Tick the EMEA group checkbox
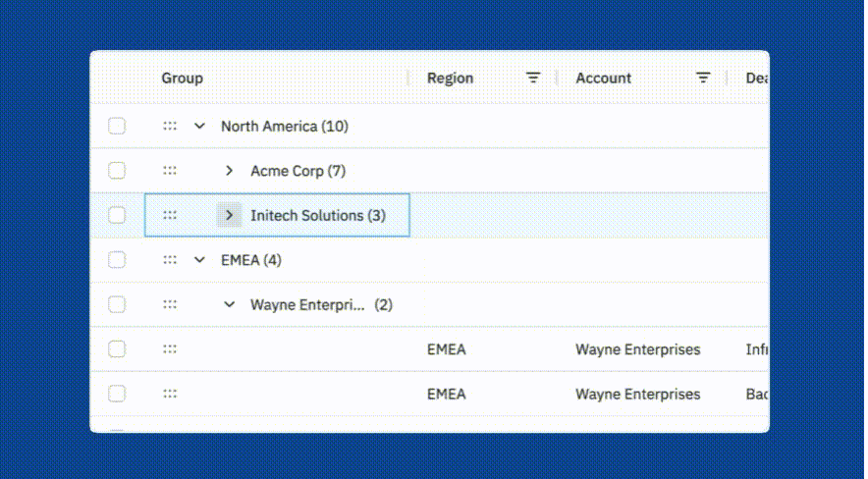 [x=117, y=260]
